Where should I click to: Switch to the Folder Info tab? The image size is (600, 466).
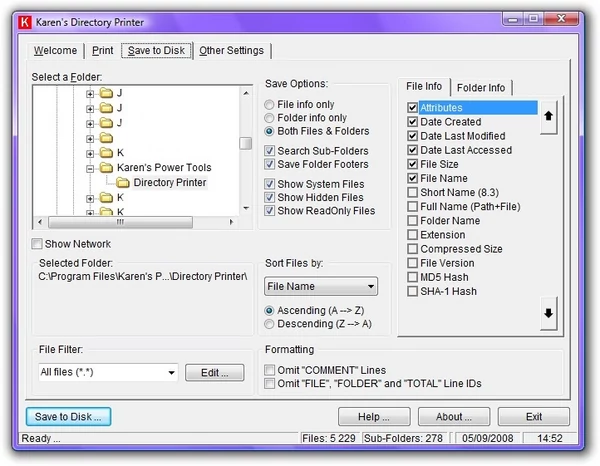click(x=481, y=88)
